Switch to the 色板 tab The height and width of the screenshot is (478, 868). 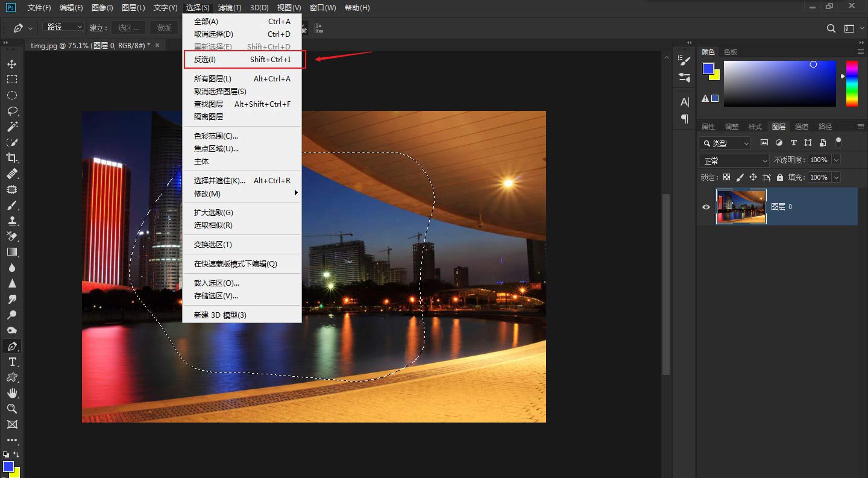click(x=731, y=52)
